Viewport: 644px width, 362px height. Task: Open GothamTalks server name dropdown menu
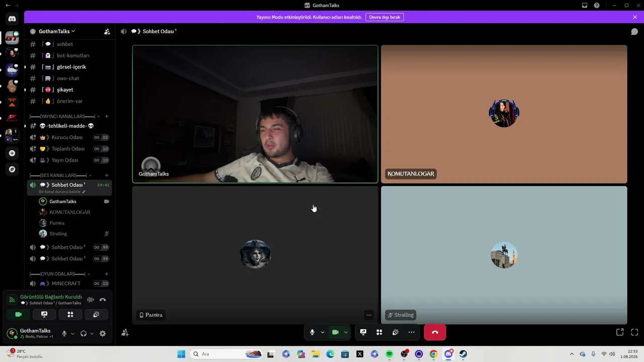[x=56, y=31]
